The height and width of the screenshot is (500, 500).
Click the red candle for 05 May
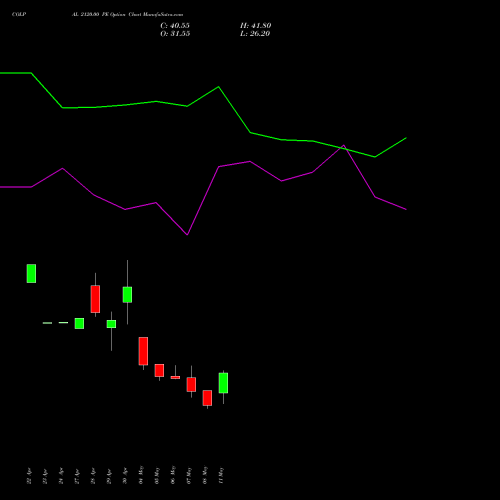(159, 370)
